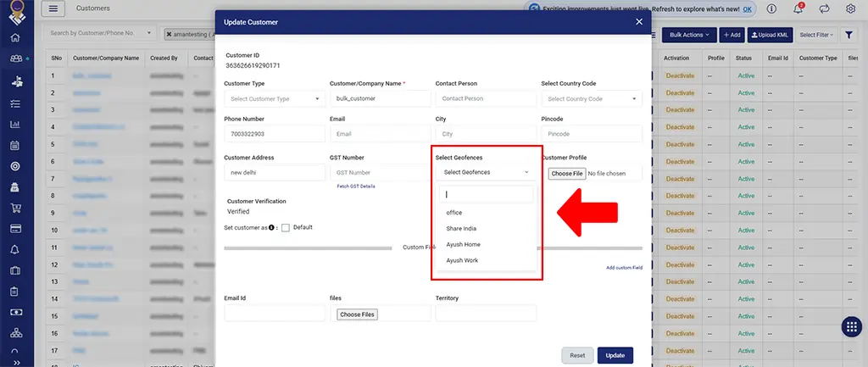Focus the geofence search input
This screenshot has height=367, width=868.
click(x=487, y=194)
